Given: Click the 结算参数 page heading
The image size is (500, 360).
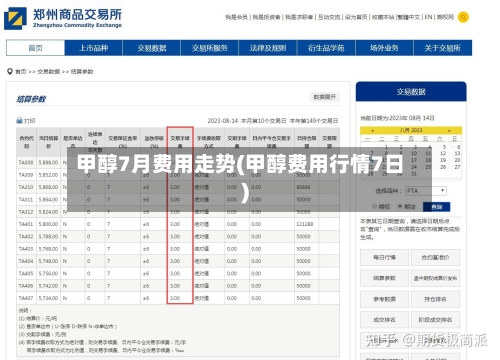Looking at the screenshot, I should click(x=31, y=99).
